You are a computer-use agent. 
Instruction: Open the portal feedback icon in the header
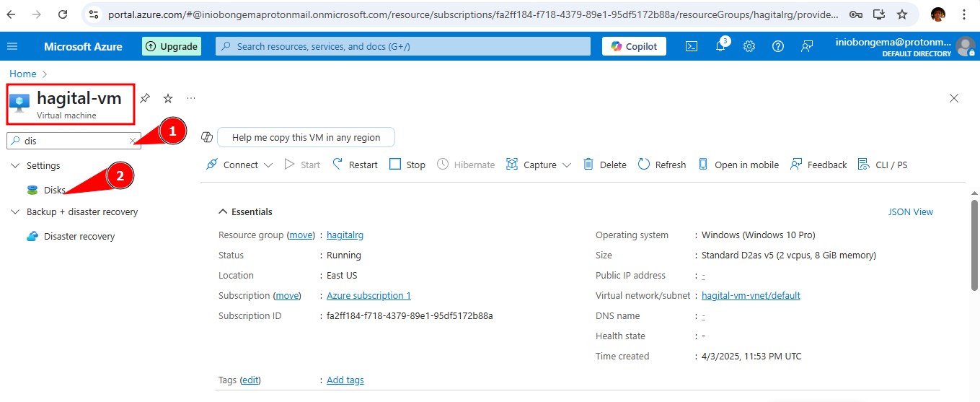[807, 46]
